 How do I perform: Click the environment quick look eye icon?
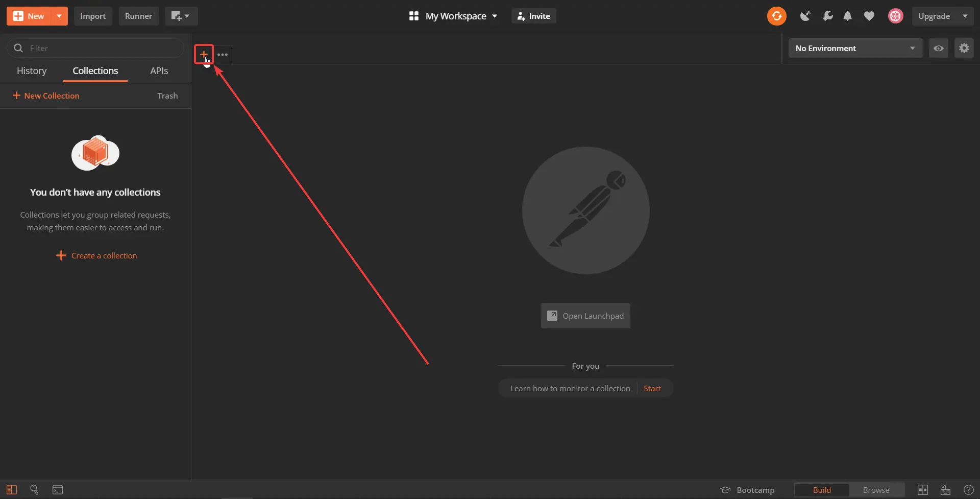click(938, 48)
